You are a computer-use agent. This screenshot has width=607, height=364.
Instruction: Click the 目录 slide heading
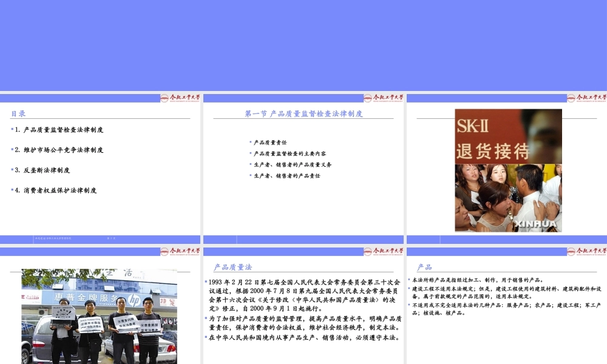click(x=18, y=113)
